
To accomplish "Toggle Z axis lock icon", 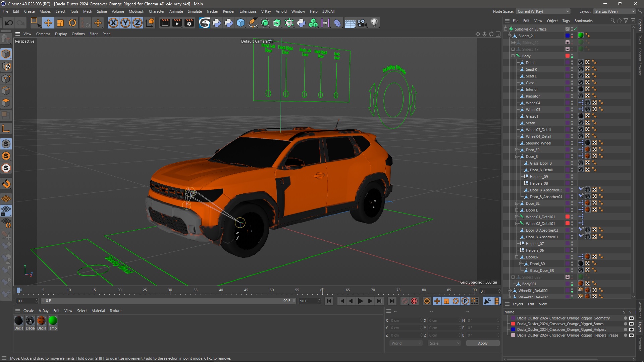I will tap(138, 23).
